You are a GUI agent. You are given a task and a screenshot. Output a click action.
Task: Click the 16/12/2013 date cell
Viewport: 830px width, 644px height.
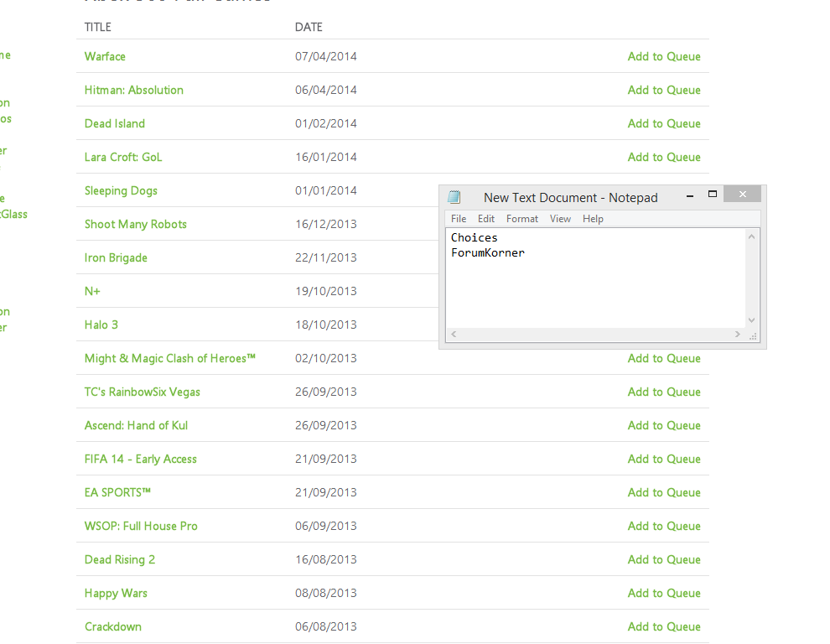click(x=326, y=224)
